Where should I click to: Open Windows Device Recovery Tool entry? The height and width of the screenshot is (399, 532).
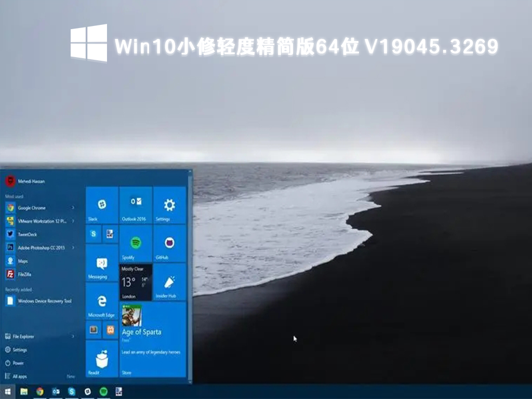coord(44,301)
